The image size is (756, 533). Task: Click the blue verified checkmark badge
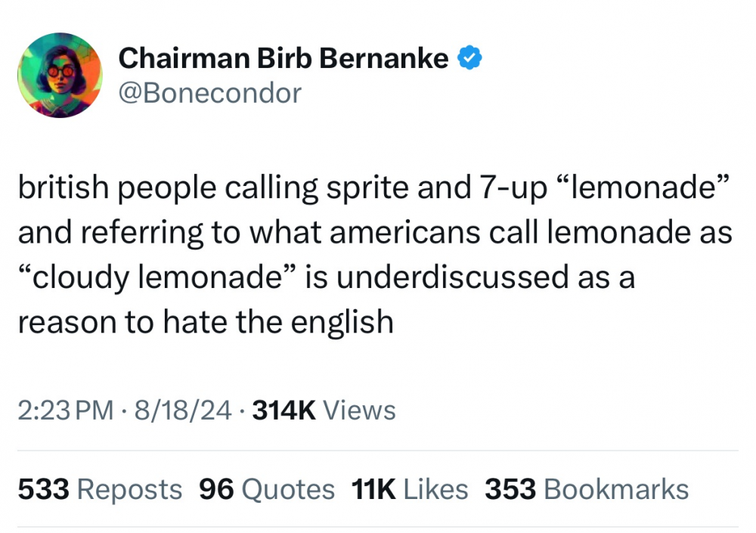tap(471, 57)
